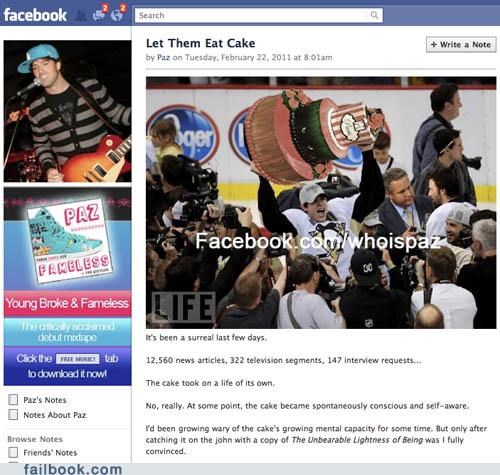Viewport: 500px width, 475px height.
Task: Click the search magnifier icon
Action: coord(375,15)
